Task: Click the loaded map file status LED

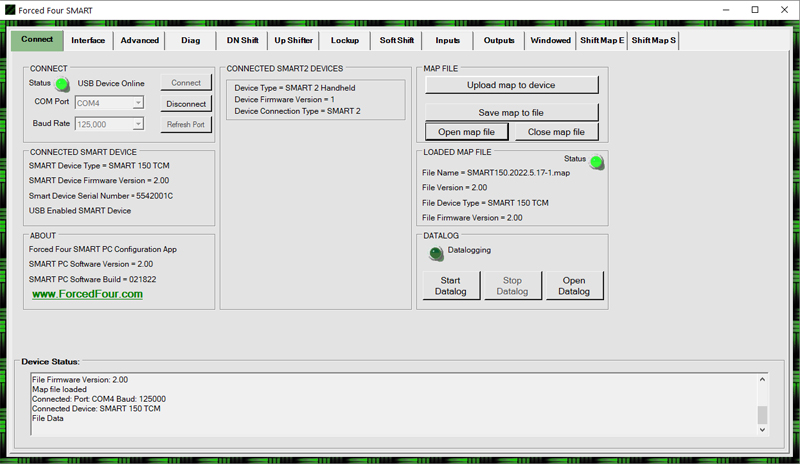Action: tap(597, 162)
